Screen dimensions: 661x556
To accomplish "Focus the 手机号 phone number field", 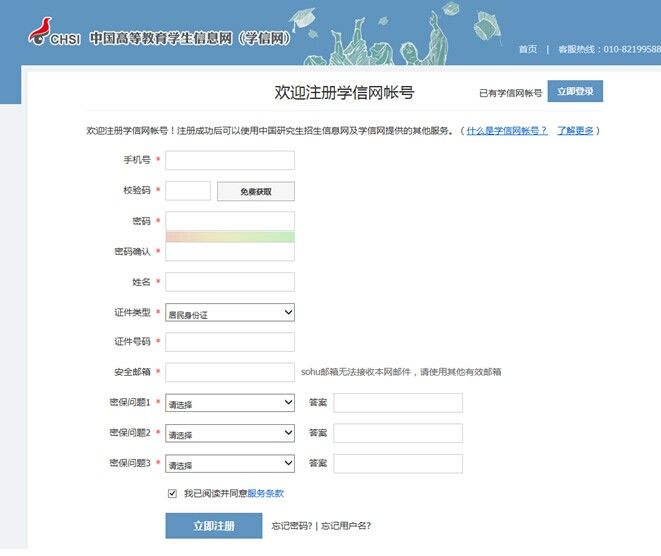I will pos(230,161).
